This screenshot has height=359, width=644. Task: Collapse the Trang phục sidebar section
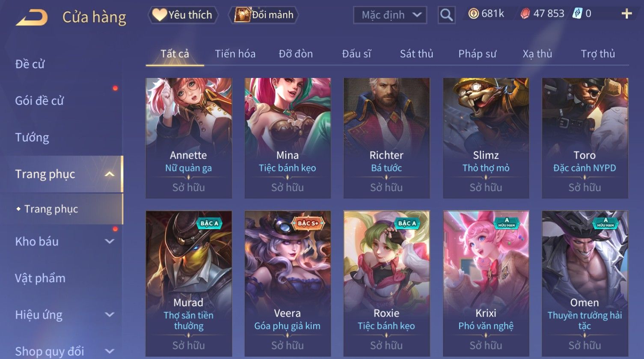110,174
